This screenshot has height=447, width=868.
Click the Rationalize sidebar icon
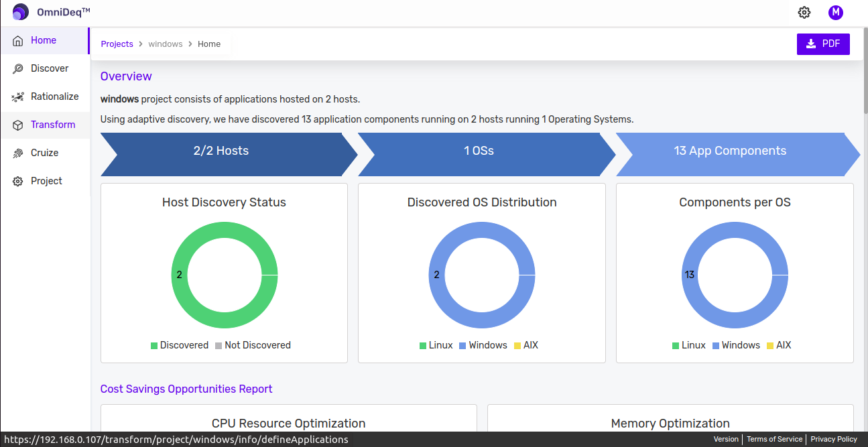18,97
